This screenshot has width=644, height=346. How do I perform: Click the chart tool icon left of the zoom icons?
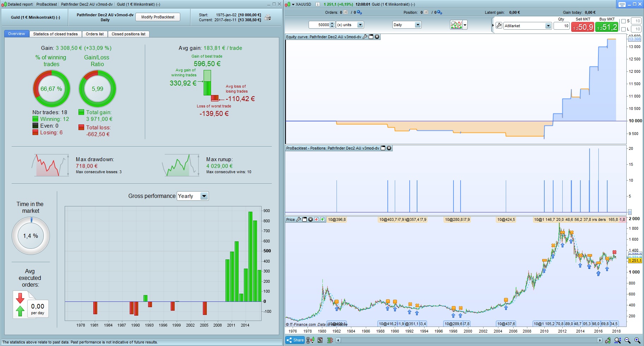pyautogui.click(x=608, y=340)
